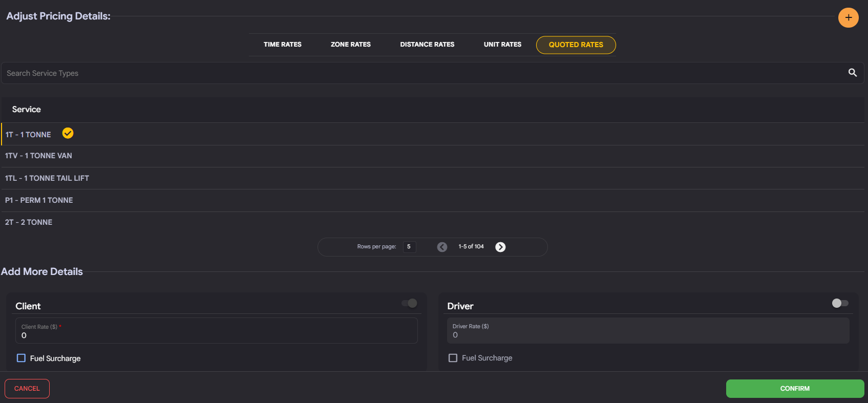Viewport: 868px width, 403px height.
Task: Click the search magnifier icon
Action: click(x=853, y=73)
